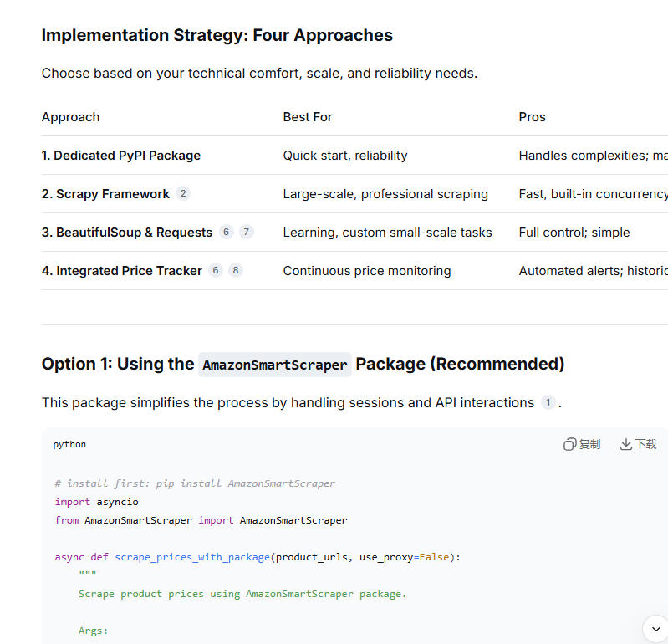Click the "Implementation Strategy: Four Approaches" heading
The width and height of the screenshot is (668, 644).
coord(217,35)
